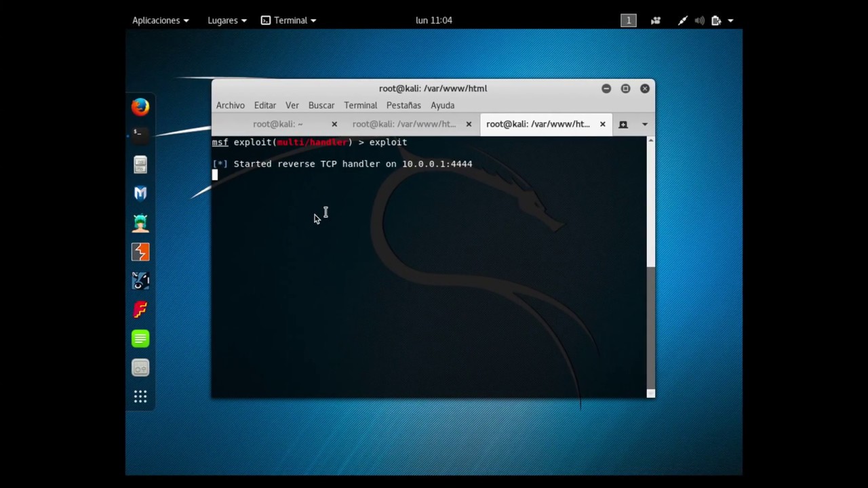Launch Firefox from the dock
The height and width of the screenshot is (488, 868).
[140, 106]
